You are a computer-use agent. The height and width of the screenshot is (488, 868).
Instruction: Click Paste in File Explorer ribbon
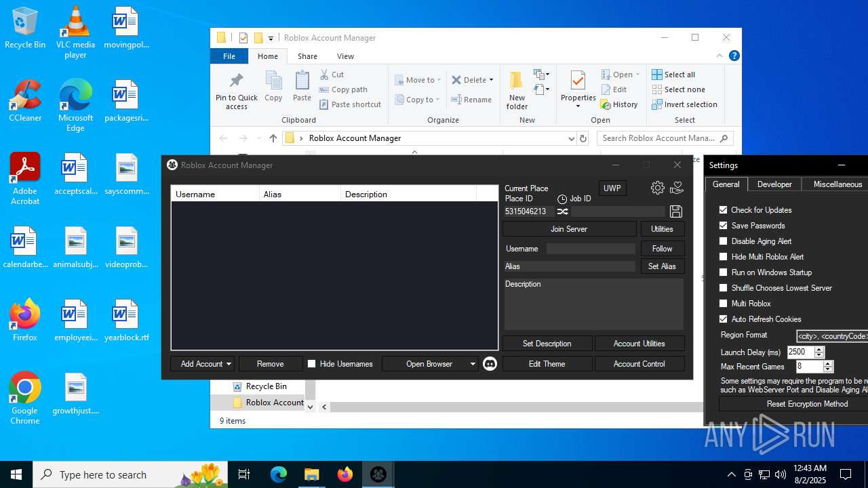tap(302, 86)
